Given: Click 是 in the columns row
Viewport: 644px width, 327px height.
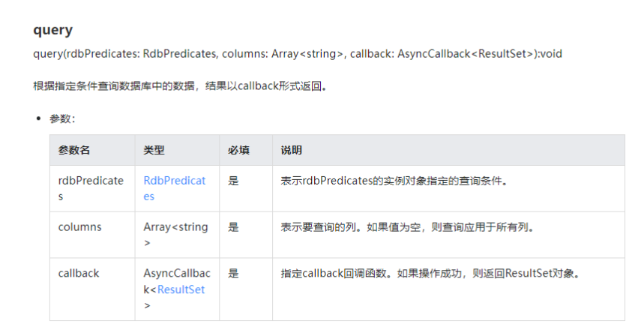Looking at the screenshot, I should coord(233,227).
